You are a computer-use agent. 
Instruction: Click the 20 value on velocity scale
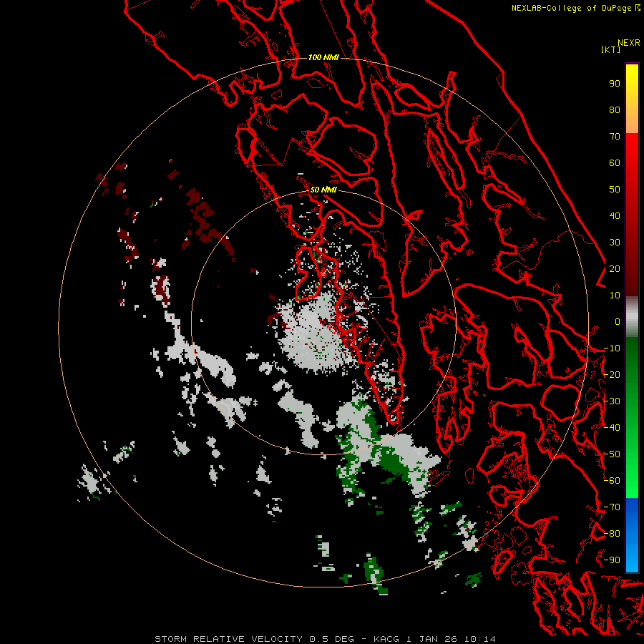(615, 269)
